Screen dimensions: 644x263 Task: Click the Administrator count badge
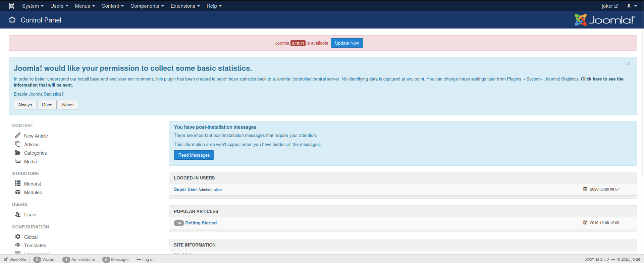(66, 260)
